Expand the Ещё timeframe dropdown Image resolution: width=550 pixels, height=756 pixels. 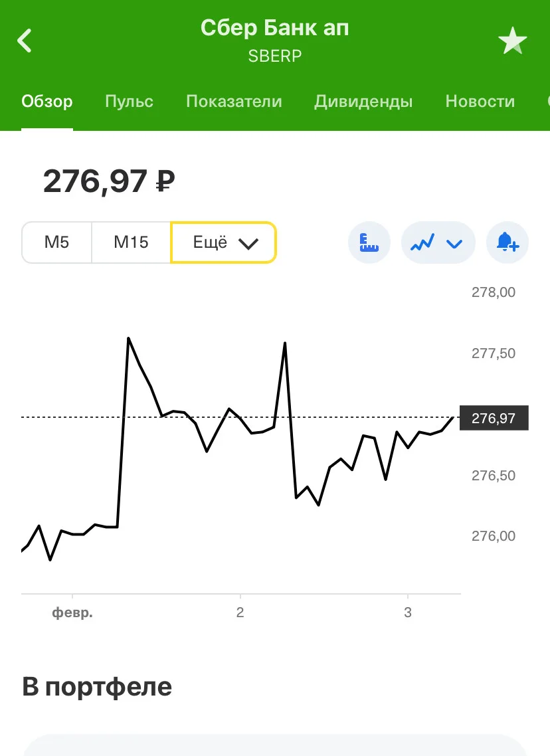click(x=224, y=242)
